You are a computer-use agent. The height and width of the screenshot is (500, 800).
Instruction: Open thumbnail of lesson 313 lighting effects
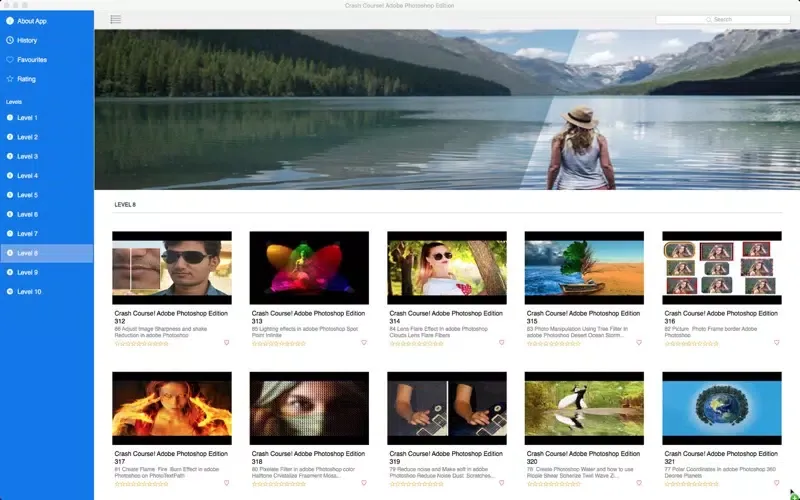(x=309, y=268)
